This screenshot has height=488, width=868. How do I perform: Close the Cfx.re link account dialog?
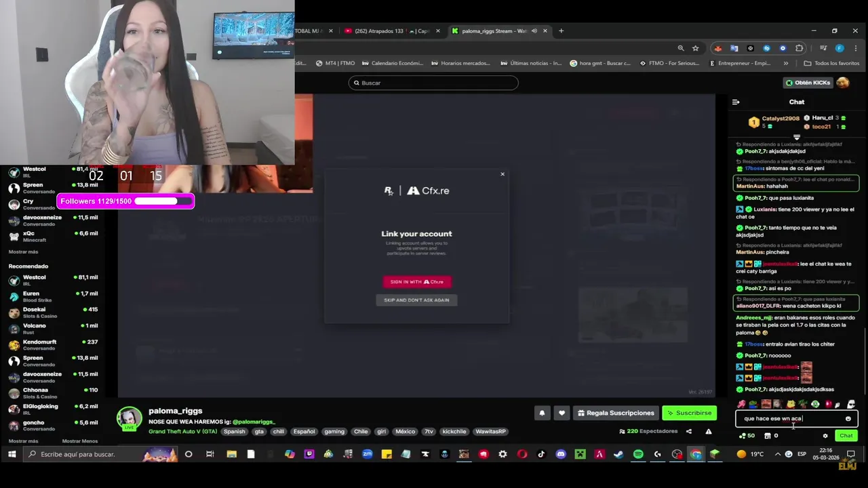502,174
